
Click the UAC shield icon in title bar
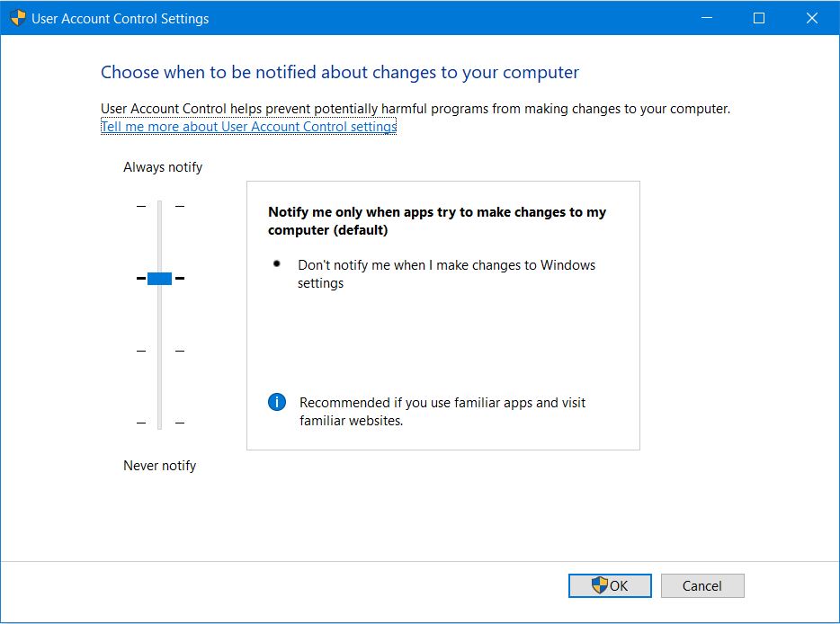point(18,18)
